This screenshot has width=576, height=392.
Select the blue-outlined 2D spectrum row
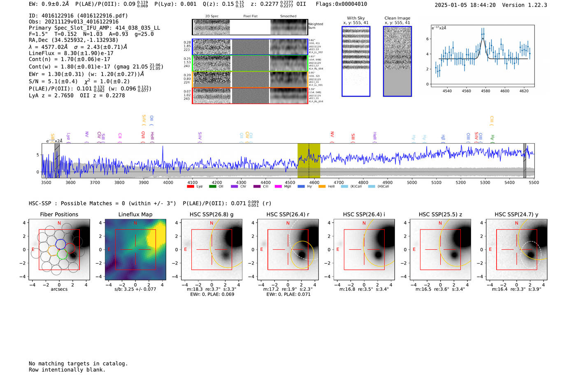click(250, 47)
